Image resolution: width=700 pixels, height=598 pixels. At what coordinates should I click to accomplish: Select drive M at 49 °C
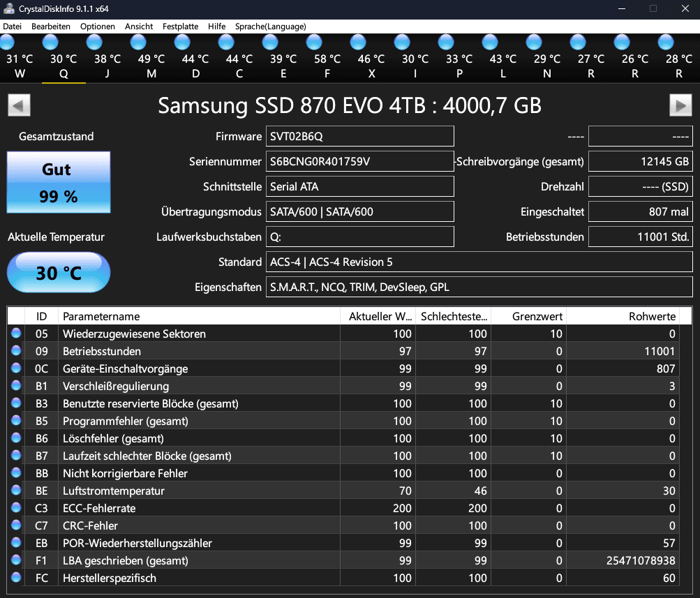[x=151, y=58]
